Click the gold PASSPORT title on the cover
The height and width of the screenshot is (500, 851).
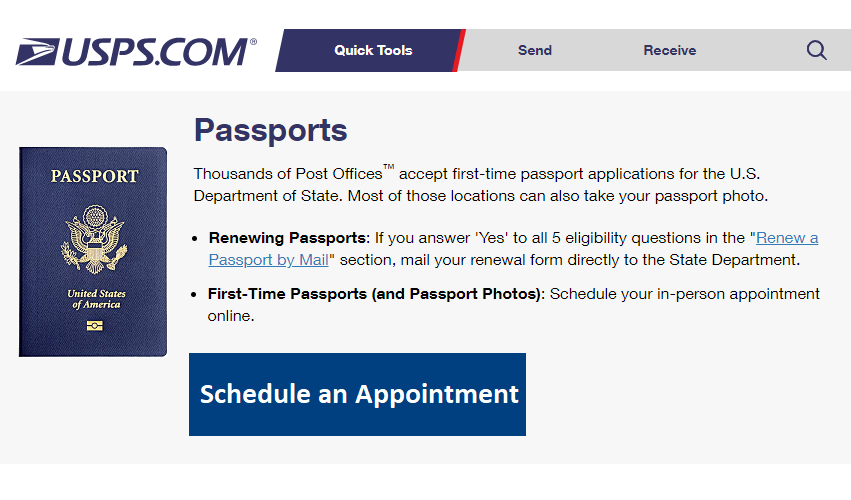coord(94,176)
